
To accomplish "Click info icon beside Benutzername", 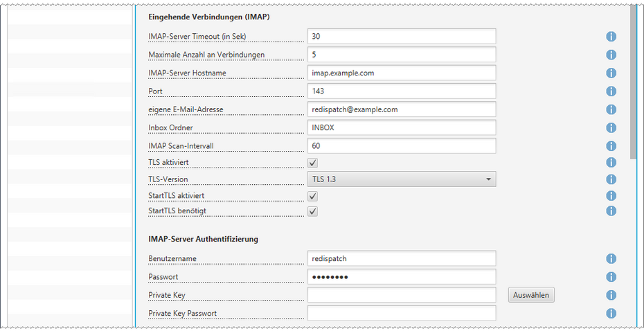I will click(x=611, y=259).
